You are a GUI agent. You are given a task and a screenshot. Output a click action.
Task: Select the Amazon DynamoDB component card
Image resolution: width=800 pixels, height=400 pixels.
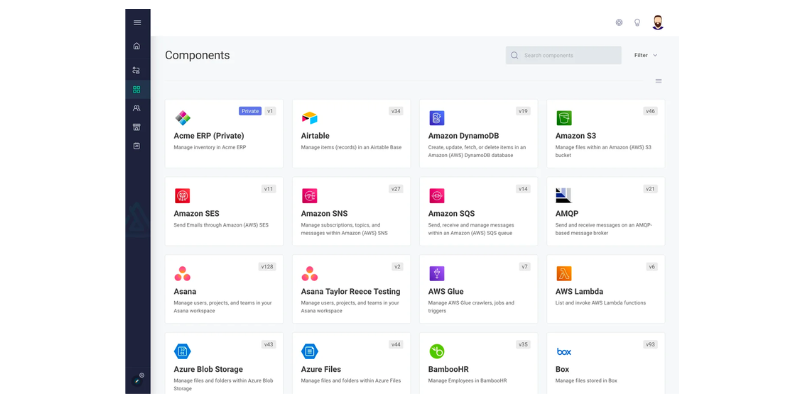478,135
